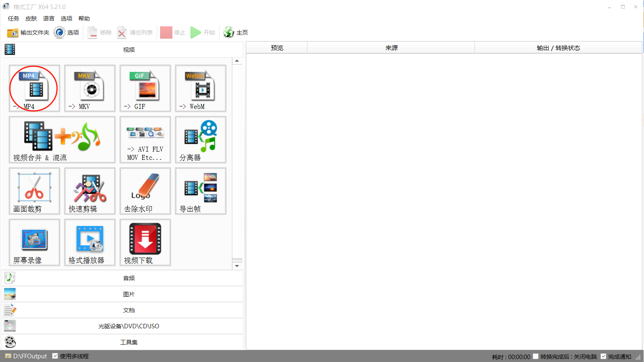Collapse the 视频 category header
This screenshot has width=644, height=362.
click(123, 50)
